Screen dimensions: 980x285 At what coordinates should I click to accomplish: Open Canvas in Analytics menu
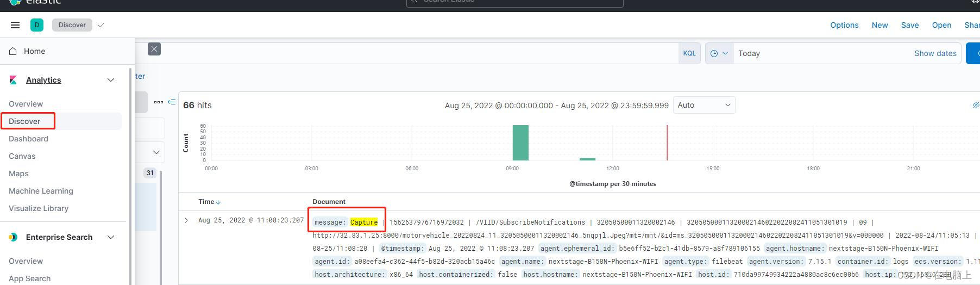pos(22,156)
